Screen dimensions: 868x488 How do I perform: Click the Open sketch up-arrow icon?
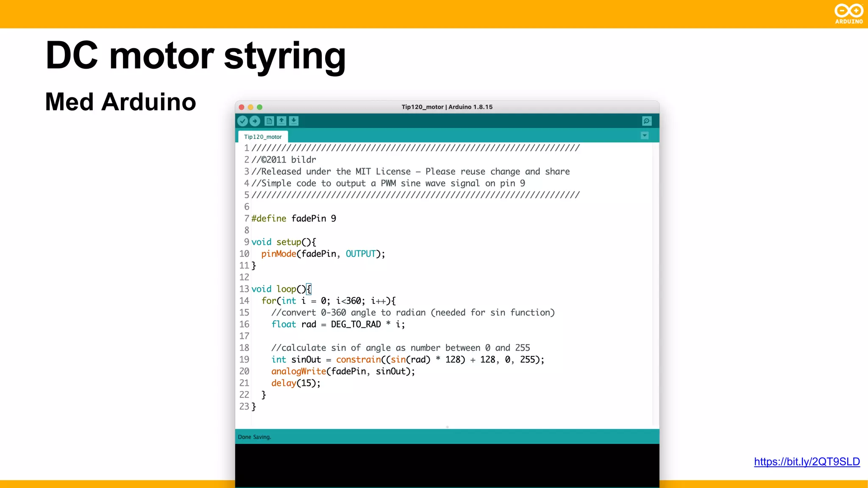coord(281,121)
